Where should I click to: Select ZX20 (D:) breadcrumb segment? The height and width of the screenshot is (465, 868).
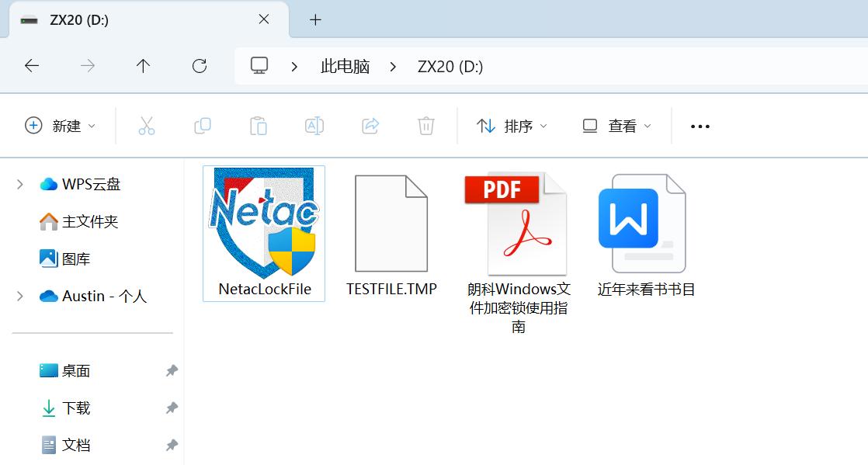(450, 67)
